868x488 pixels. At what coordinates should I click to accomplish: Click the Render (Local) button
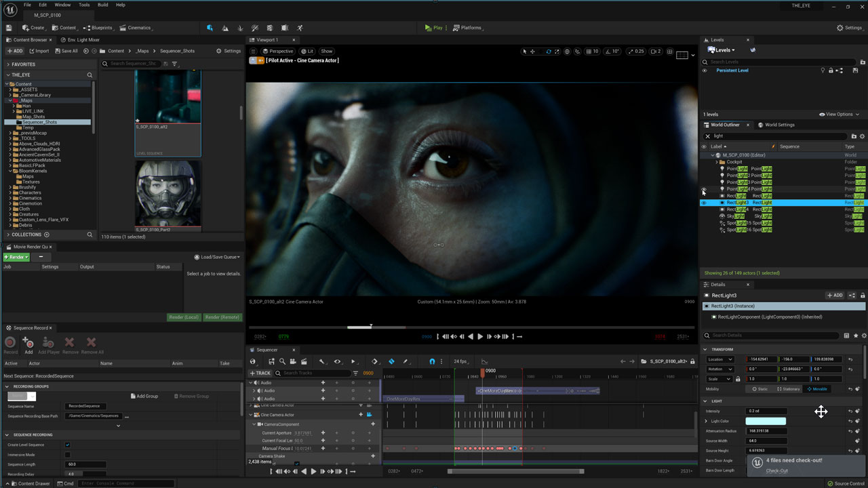(x=183, y=317)
